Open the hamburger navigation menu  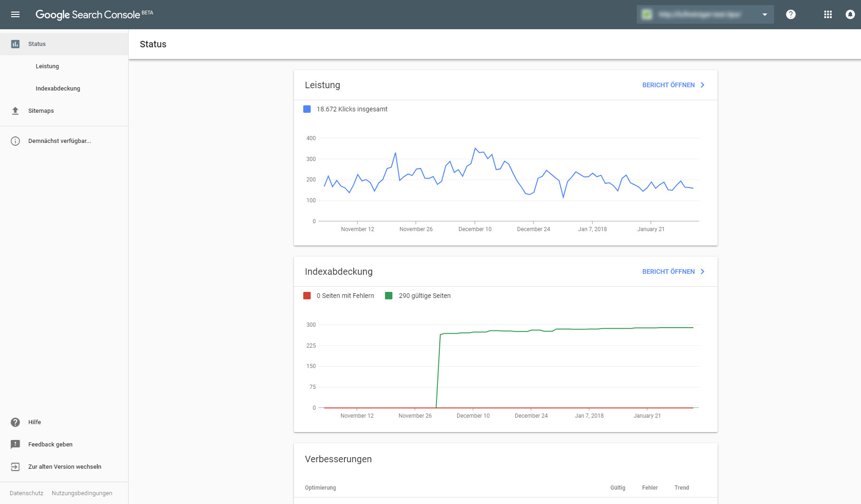pyautogui.click(x=15, y=14)
